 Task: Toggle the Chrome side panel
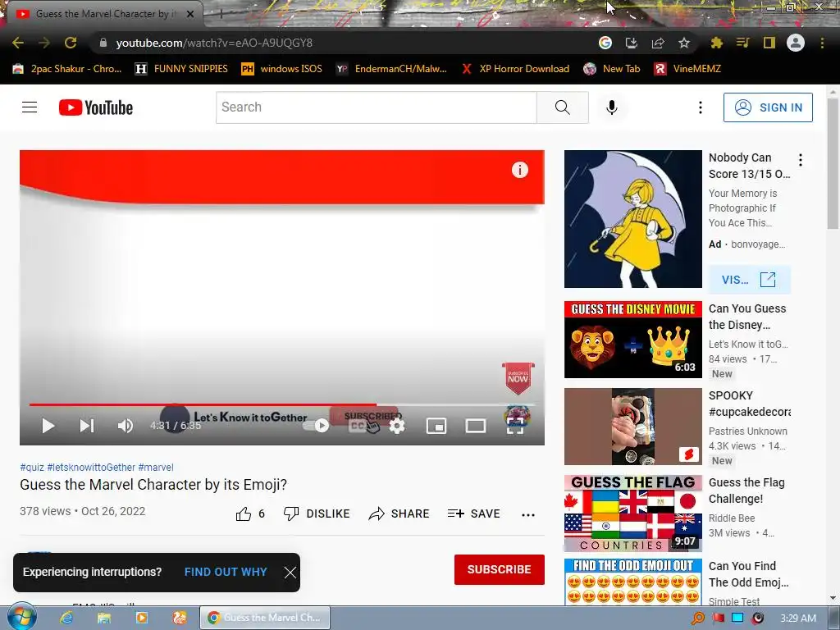coord(769,43)
